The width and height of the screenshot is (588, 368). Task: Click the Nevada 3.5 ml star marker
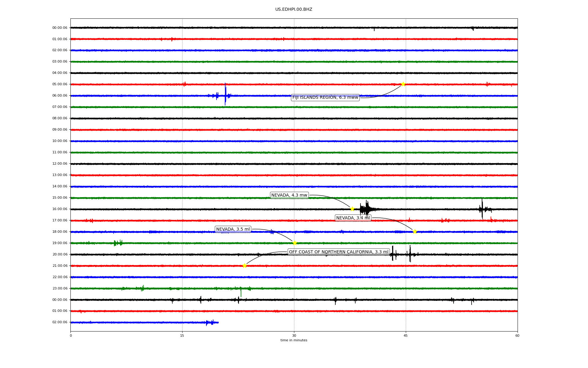(x=295, y=243)
